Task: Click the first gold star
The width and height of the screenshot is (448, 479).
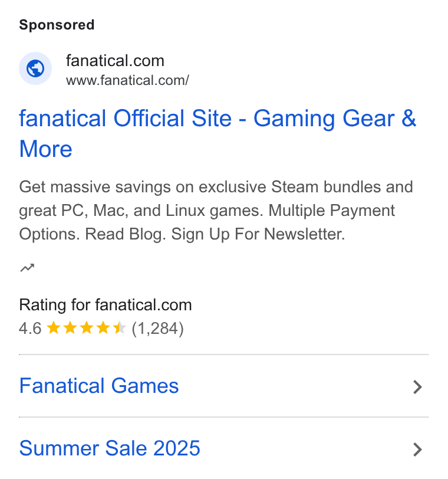Action: tap(54, 328)
